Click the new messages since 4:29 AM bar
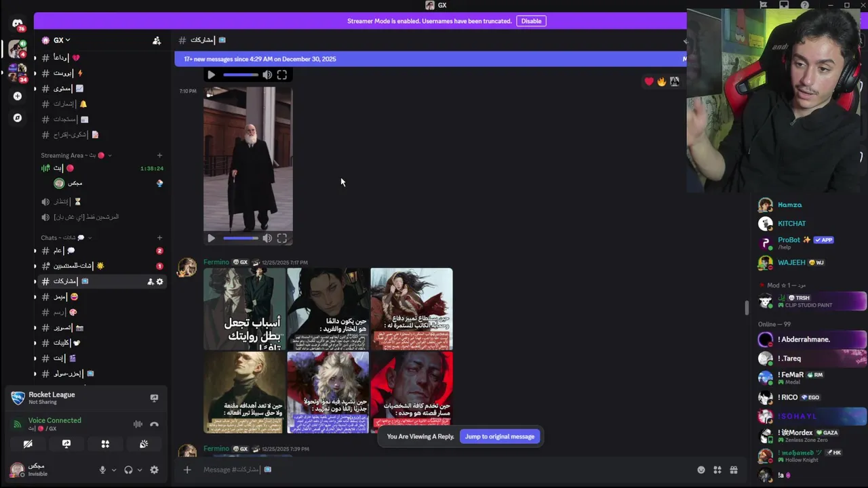 (431, 59)
